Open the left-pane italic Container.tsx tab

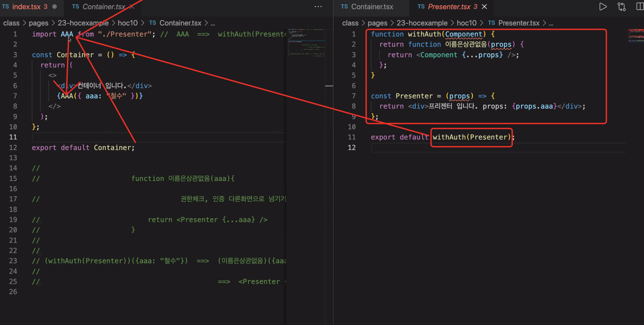(x=104, y=7)
